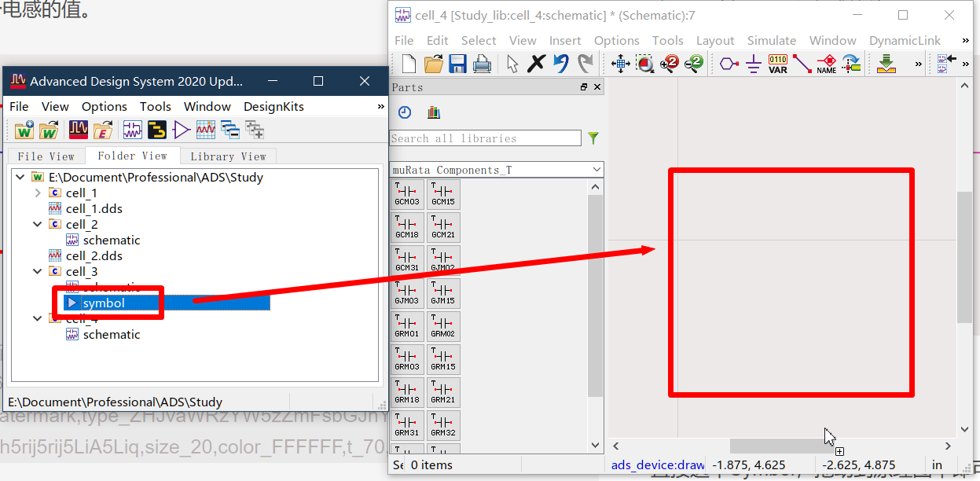Close the Parts panel
This screenshot has width=980, height=481.
tap(596, 87)
